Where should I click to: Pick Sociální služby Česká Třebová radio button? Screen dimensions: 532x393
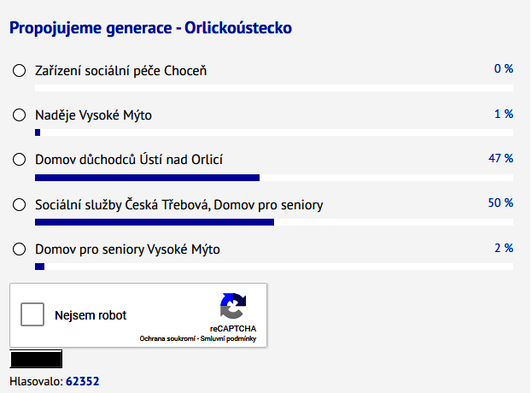(x=19, y=205)
